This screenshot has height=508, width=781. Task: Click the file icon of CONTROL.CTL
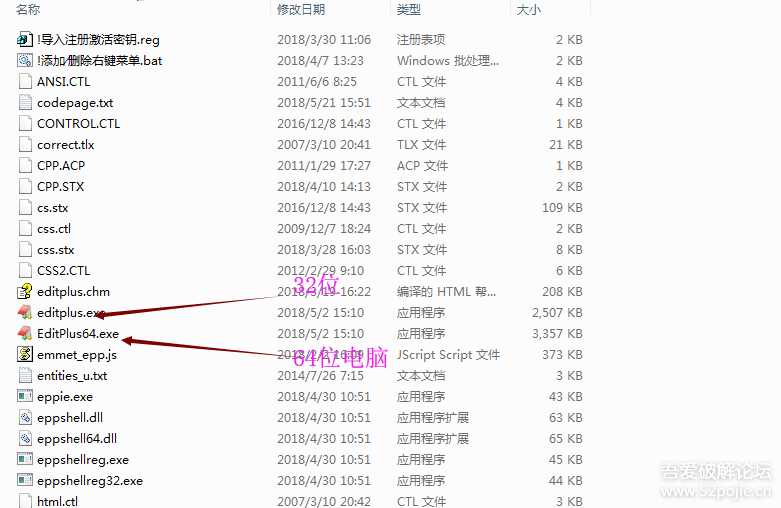(x=25, y=123)
